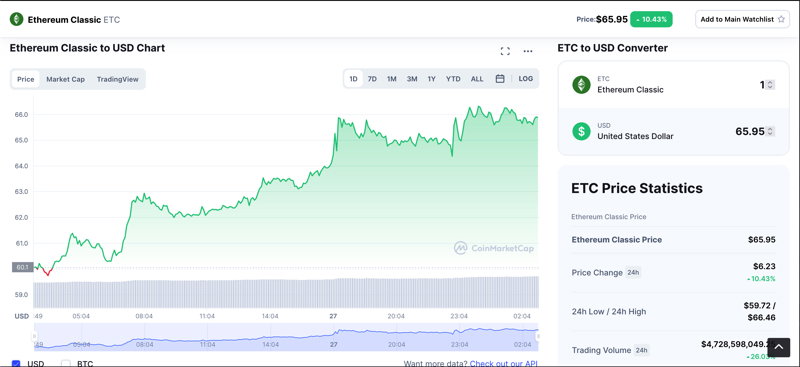
Task: Select the 7D time range
Action: [x=372, y=79]
